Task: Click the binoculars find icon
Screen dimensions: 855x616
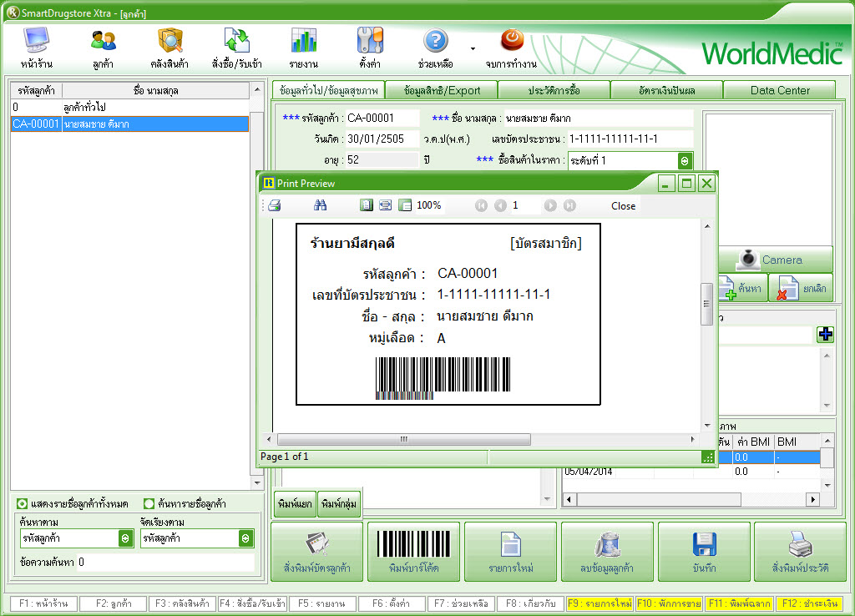Action: [x=320, y=205]
